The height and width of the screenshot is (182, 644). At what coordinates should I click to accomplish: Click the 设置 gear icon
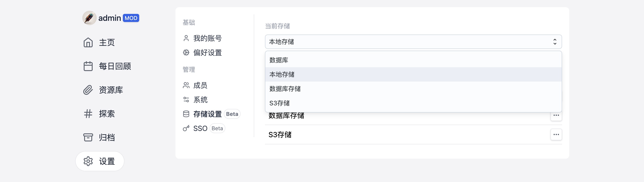88,161
